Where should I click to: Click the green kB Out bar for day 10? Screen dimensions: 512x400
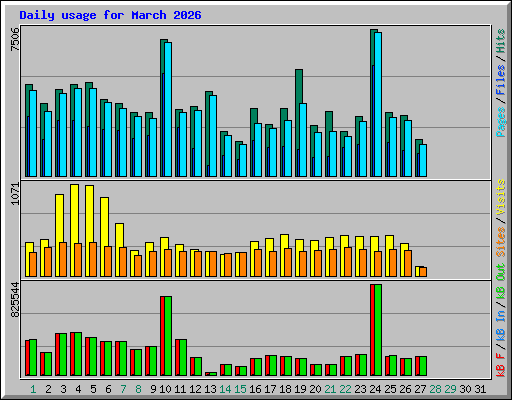[x=168, y=336]
